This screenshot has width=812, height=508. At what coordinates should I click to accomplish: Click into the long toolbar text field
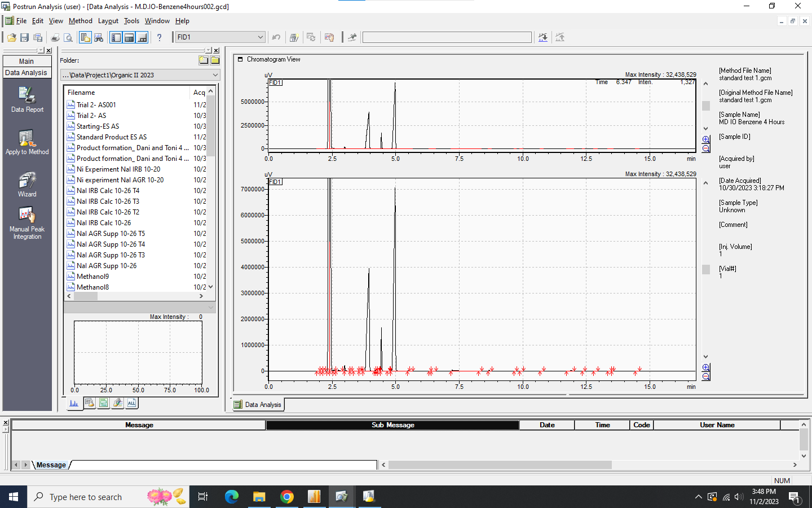click(x=447, y=37)
